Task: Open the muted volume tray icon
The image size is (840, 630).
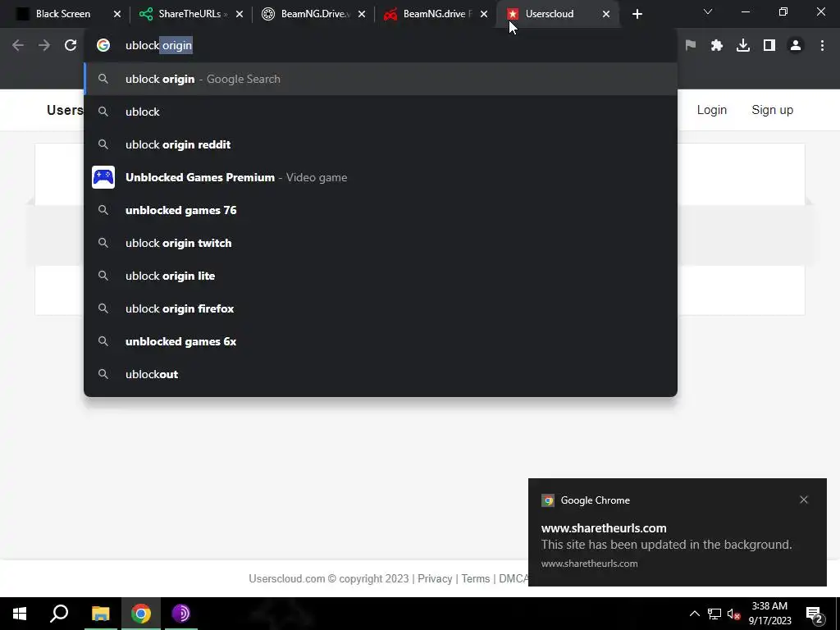Action: coord(733,614)
